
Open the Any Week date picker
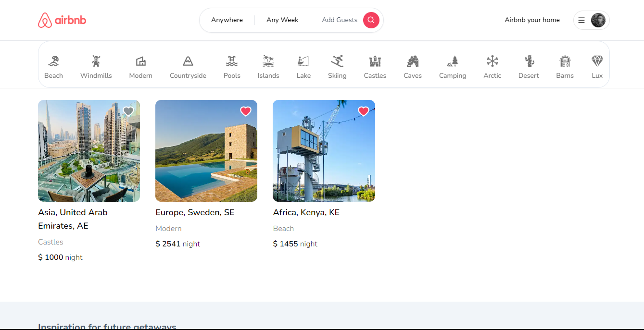282,20
